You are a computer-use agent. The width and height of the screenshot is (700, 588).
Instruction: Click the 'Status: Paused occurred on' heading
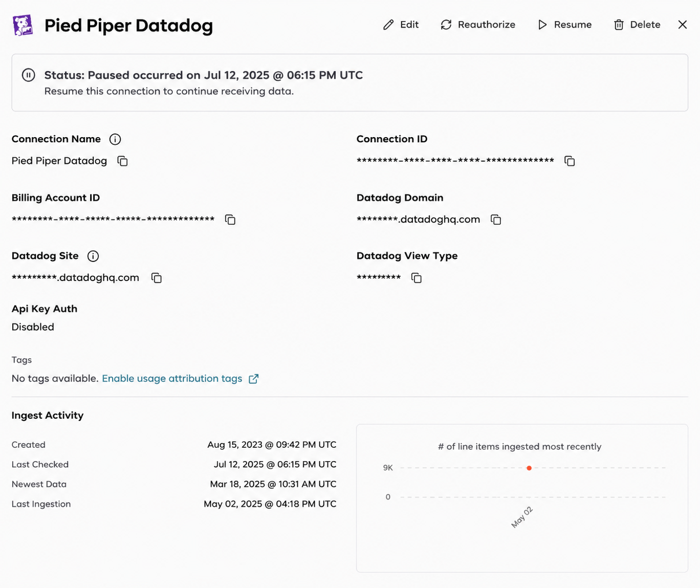pos(204,75)
